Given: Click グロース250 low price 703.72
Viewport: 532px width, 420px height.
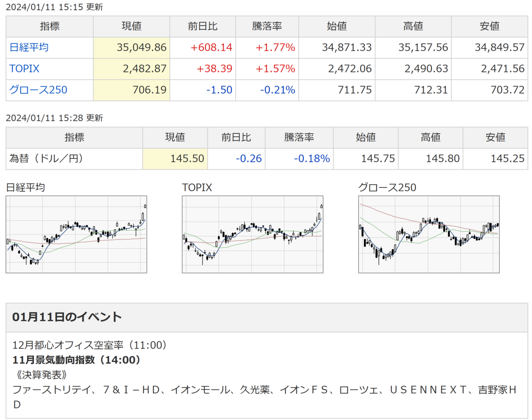Looking at the screenshot, I should (x=508, y=90).
